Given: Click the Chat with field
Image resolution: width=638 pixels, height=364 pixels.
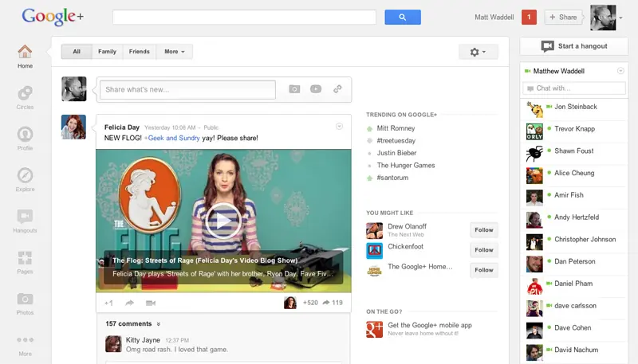Looking at the screenshot, I should point(574,88).
